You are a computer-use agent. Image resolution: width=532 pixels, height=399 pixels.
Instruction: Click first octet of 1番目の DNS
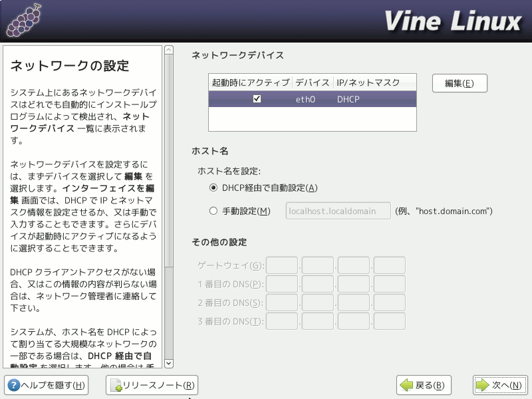click(x=282, y=284)
